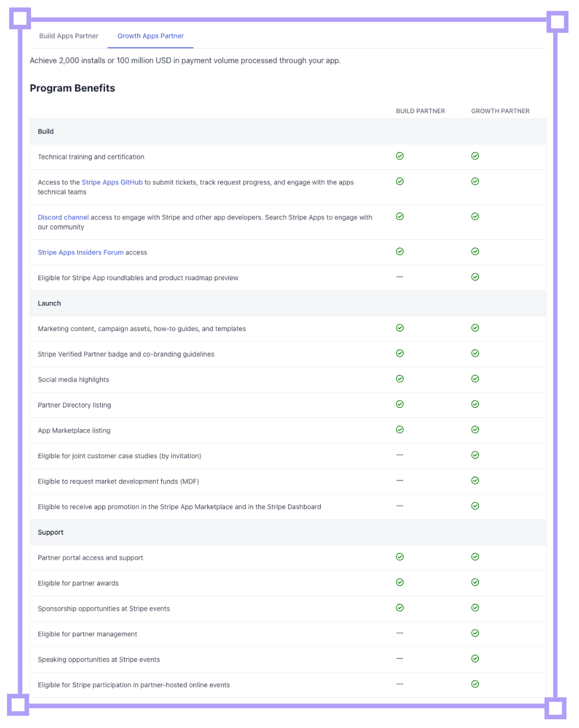Click Build Partner checkmark for Technical training
Screen dimensions: 579x728
coord(400,156)
